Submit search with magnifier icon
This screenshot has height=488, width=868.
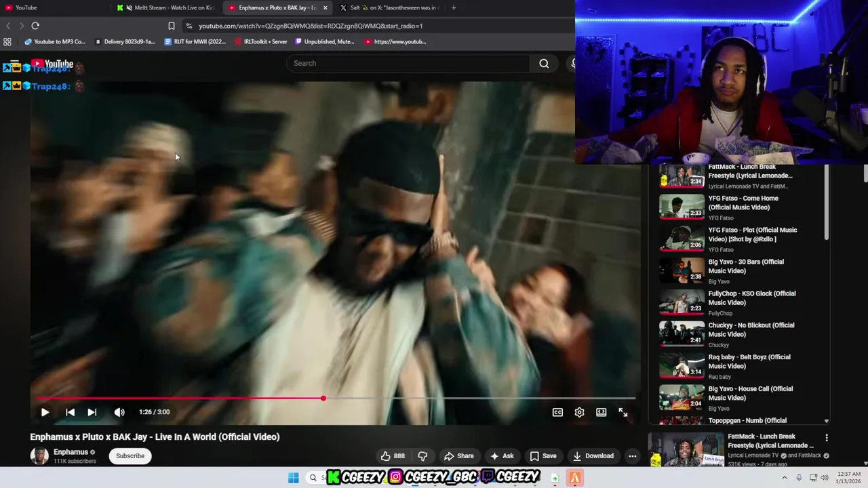(544, 63)
